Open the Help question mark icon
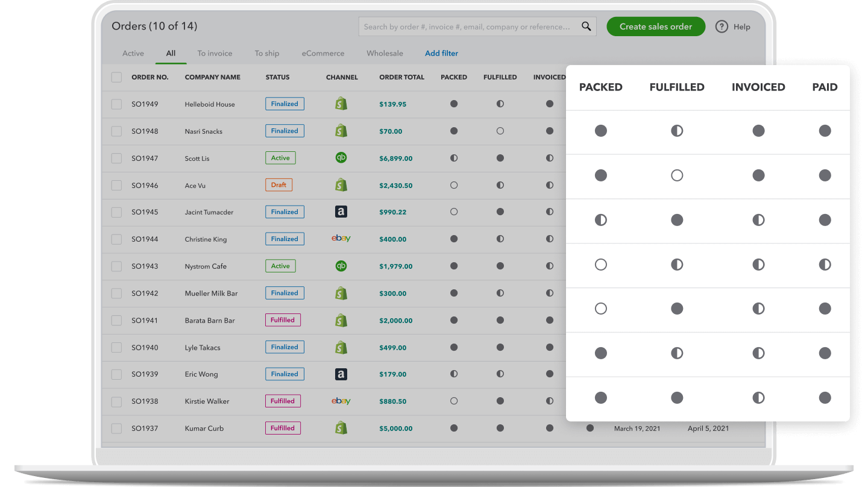The width and height of the screenshot is (868, 487). [x=722, y=27]
